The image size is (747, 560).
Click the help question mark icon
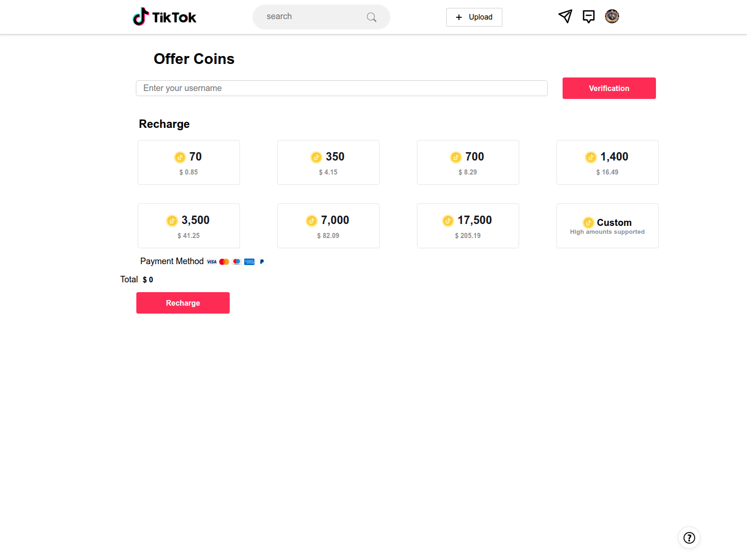[689, 538]
